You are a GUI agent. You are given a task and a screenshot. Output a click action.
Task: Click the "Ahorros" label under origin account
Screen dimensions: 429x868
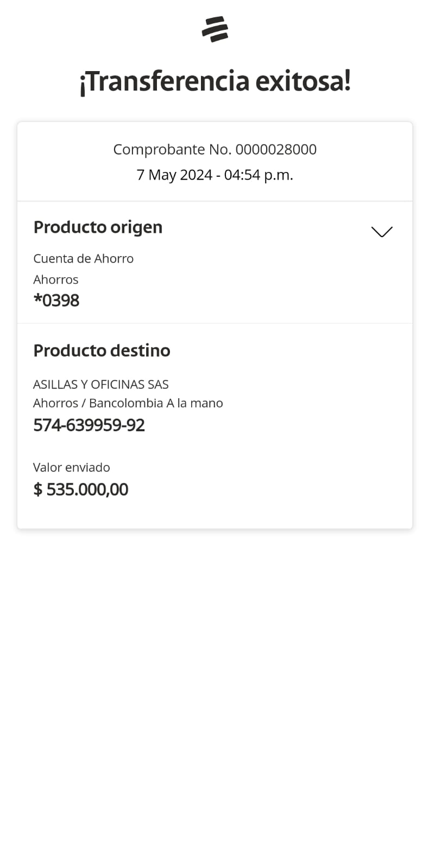[55, 279]
